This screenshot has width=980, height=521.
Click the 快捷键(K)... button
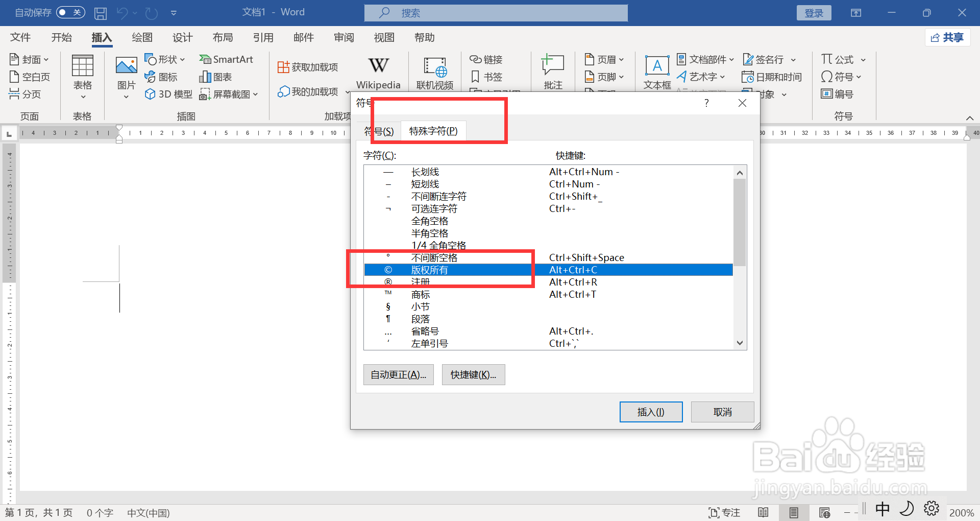[473, 375]
